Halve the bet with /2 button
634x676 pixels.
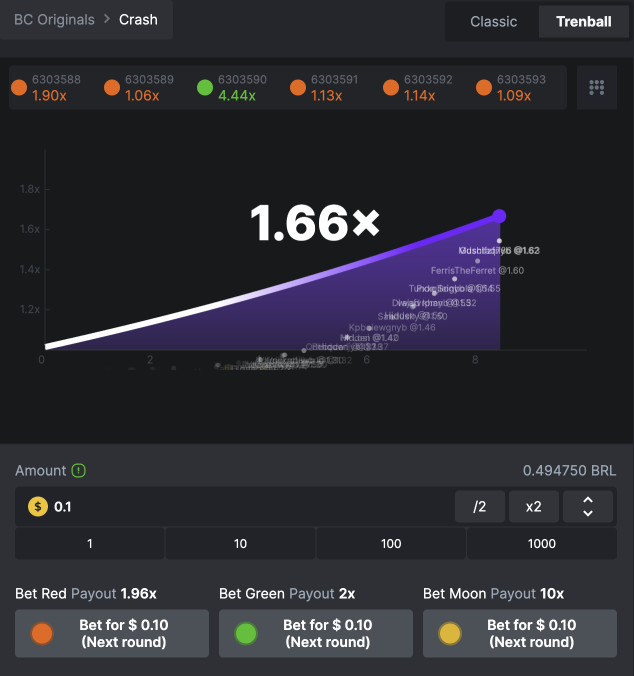point(480,507)
